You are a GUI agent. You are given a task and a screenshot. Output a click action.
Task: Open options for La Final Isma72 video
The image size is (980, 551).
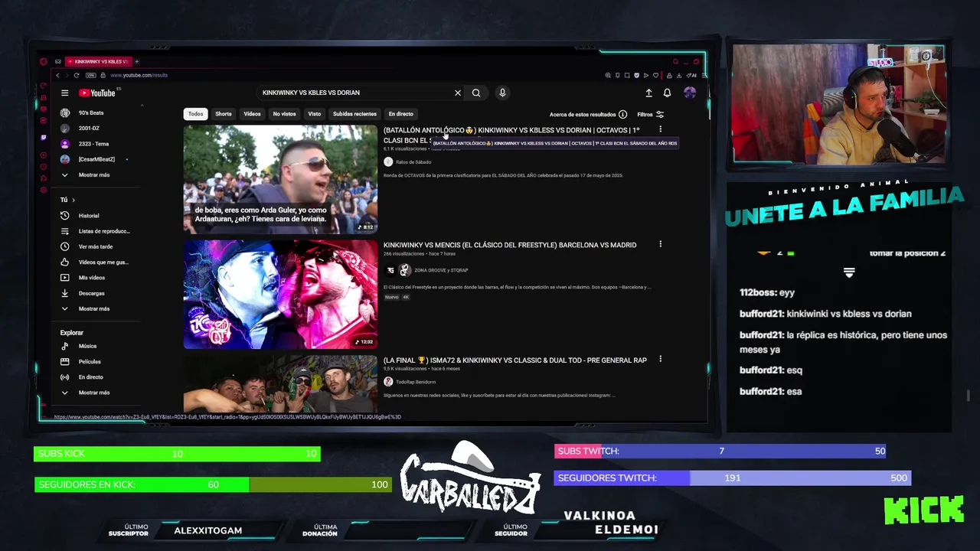point(660,359)
